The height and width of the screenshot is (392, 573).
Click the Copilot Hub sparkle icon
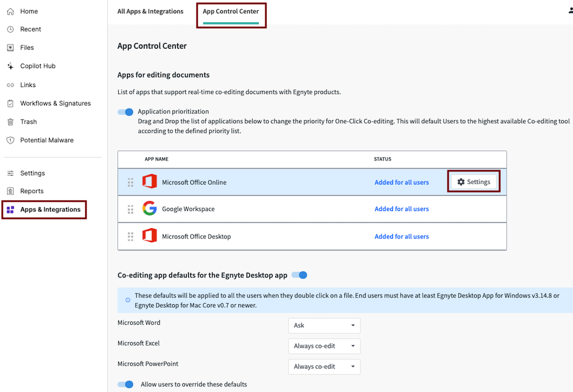click(10, 66)
